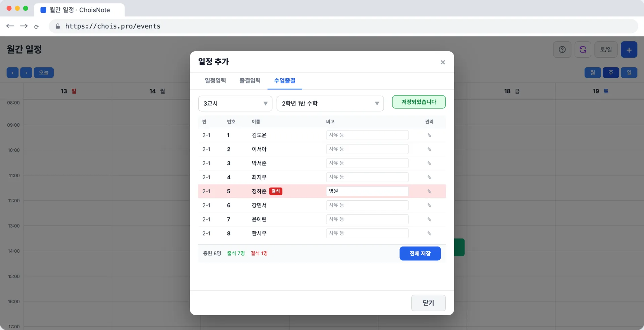Click the 전체 저장 button

point(420,254)
